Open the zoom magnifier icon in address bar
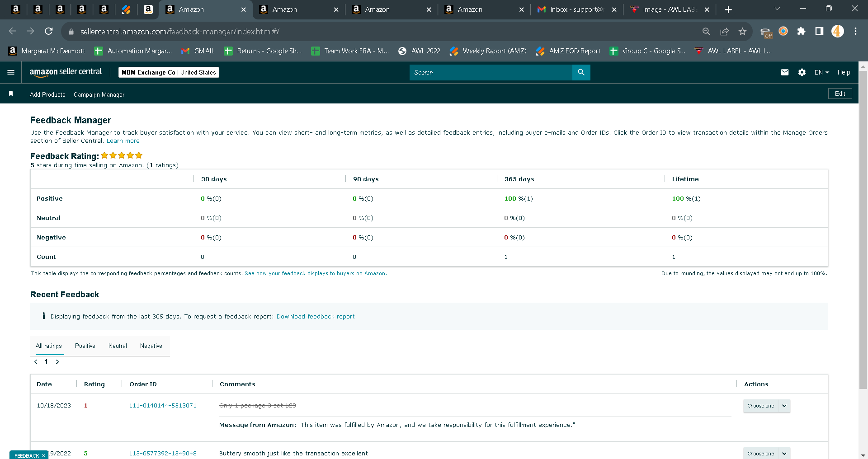The height and width of the screenshot is (459, 868). [706, 31]
